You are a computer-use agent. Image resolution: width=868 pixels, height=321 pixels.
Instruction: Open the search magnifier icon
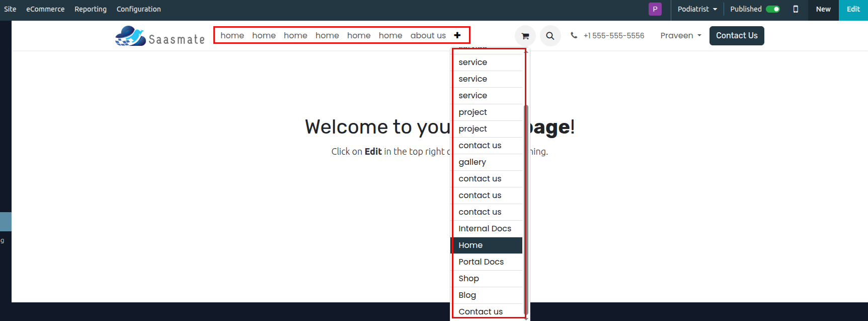point(550,36)
